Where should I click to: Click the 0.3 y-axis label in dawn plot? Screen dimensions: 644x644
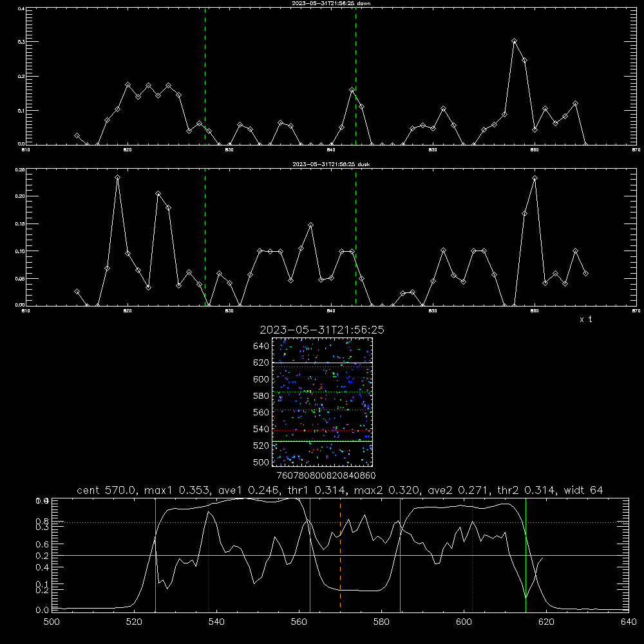pyautogui.click(x=21, y=42)
